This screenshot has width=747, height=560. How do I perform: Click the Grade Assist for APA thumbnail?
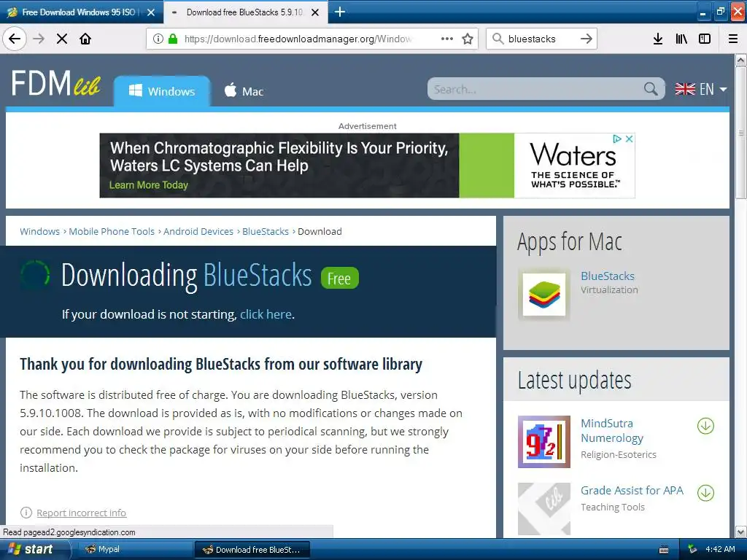pos(544,508)
